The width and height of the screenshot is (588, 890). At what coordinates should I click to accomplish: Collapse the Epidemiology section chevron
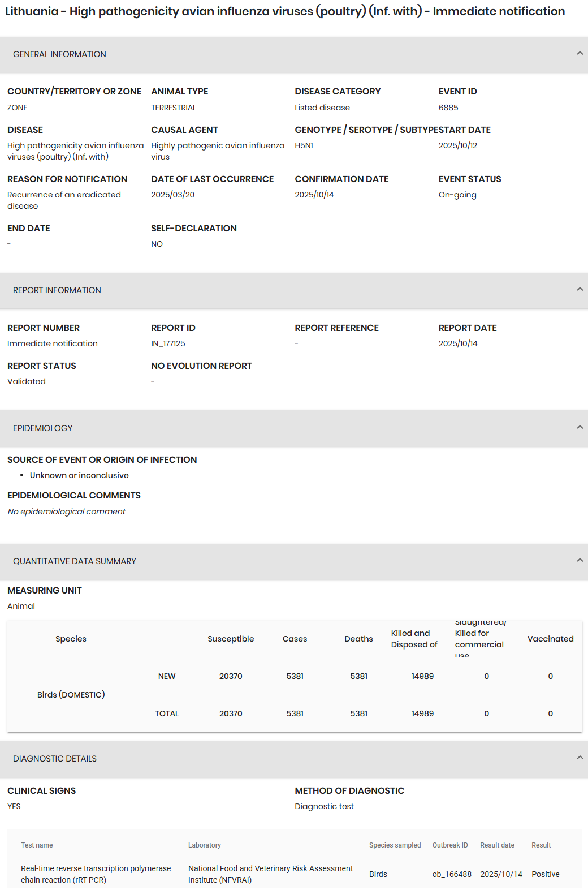click(580, 427)
